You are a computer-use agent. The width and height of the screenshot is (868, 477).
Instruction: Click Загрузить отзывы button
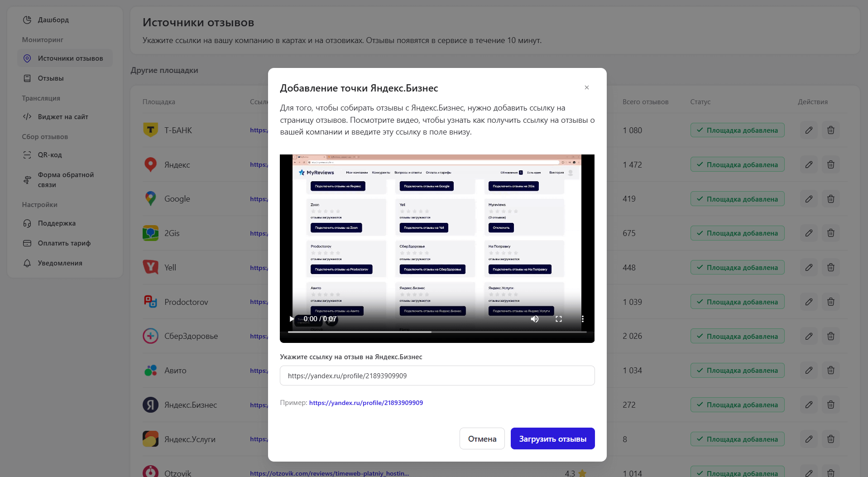tap(552, 438)
